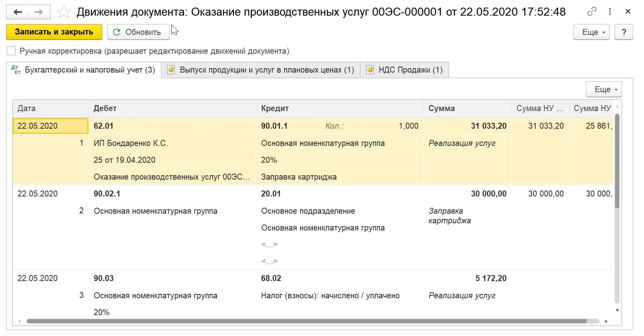Click the Дт/Кт accounting tab icon
The height and width of the screenshot is (336, 644).
(x=16, y=70)
